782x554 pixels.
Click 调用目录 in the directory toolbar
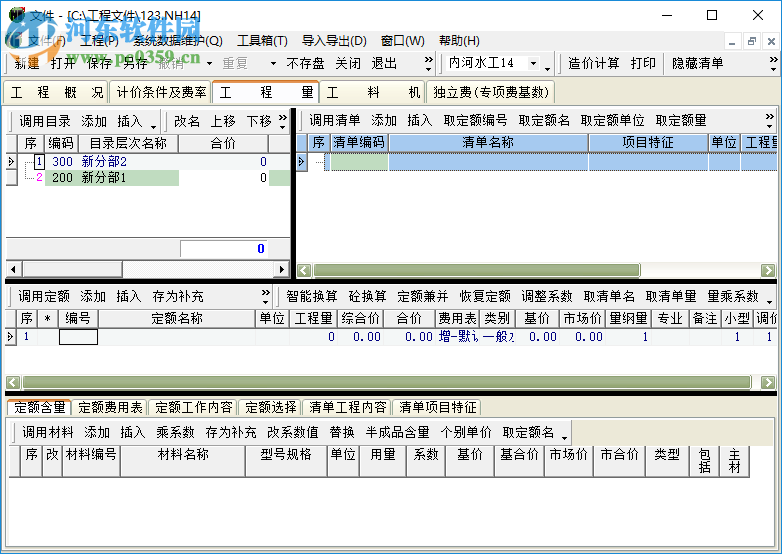pos(45,121)
